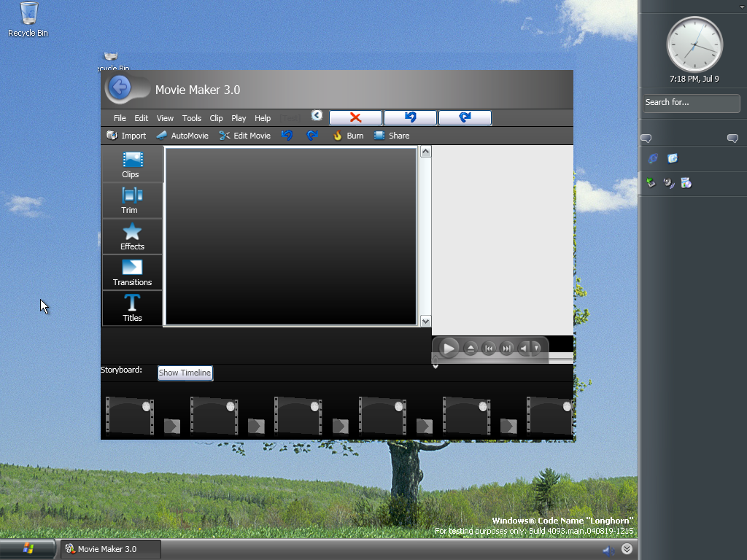Screen dimensions: 747x560
Task: Skip to previous in preview player
Action: tap(488, 349)
